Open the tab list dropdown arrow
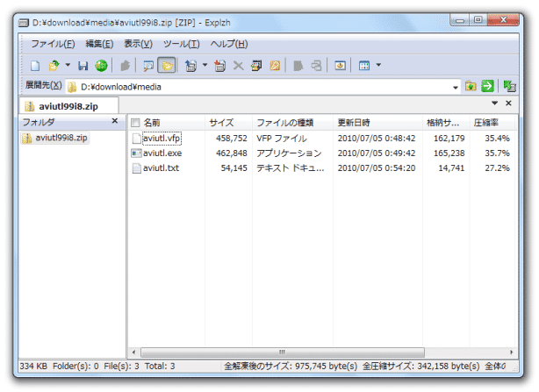Viewport: 539px width, 392px height. (494, 103)
